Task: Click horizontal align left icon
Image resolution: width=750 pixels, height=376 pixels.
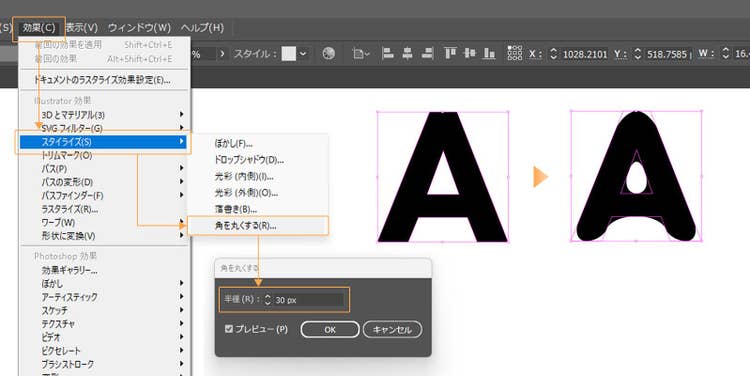Action: (x=387, y=54)
